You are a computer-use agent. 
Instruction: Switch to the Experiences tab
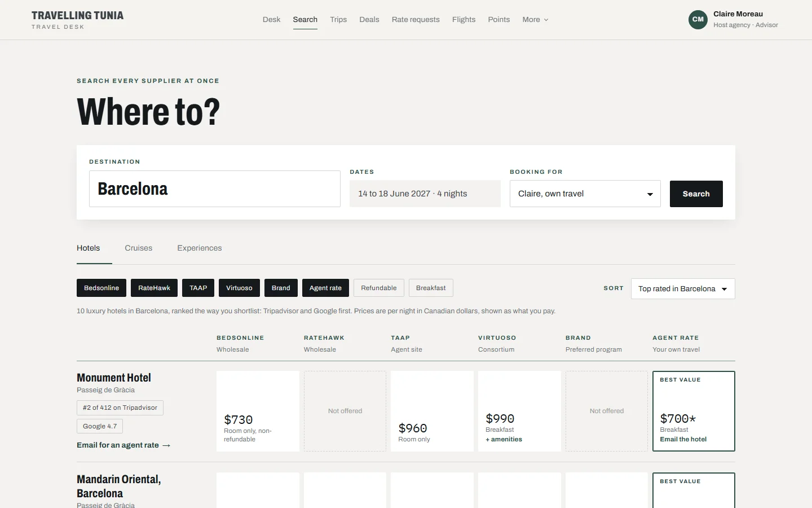200,248
